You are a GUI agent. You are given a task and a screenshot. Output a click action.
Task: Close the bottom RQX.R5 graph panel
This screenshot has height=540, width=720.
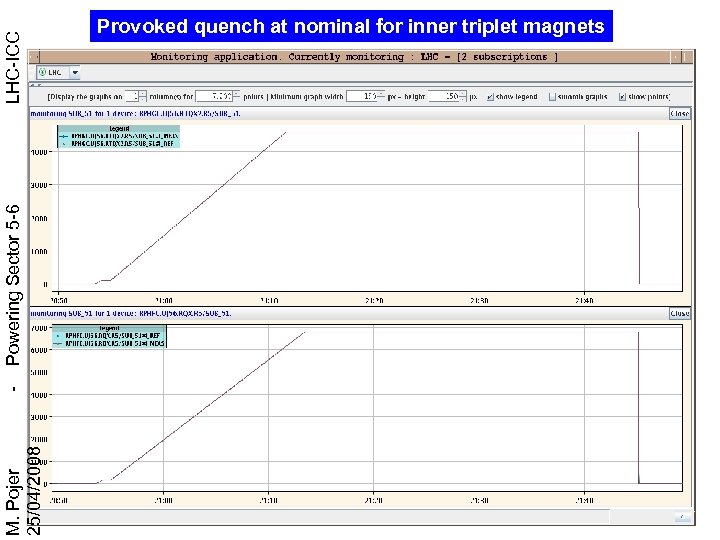tap(680, 313)
